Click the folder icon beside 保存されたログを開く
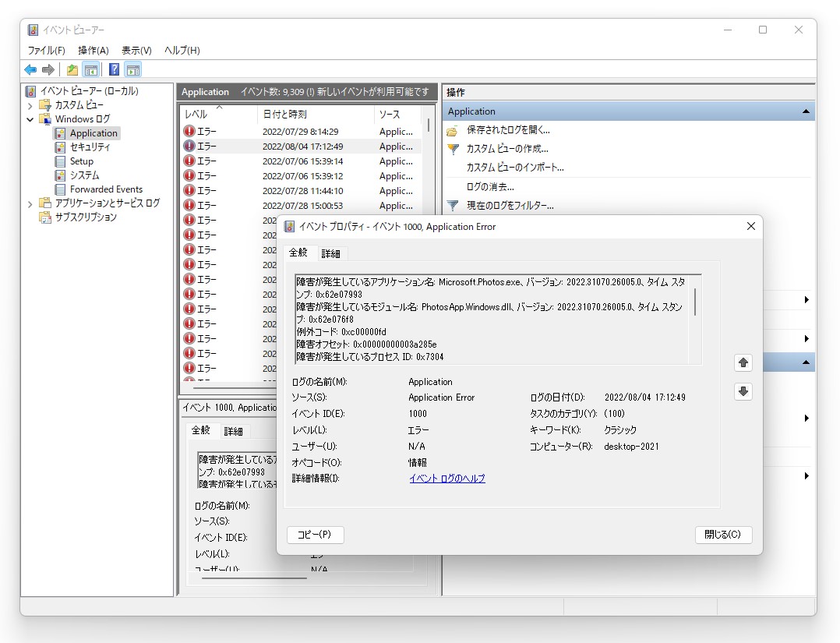Image resolution: width=840 pixels, height=643 pixels. [453, 131]
